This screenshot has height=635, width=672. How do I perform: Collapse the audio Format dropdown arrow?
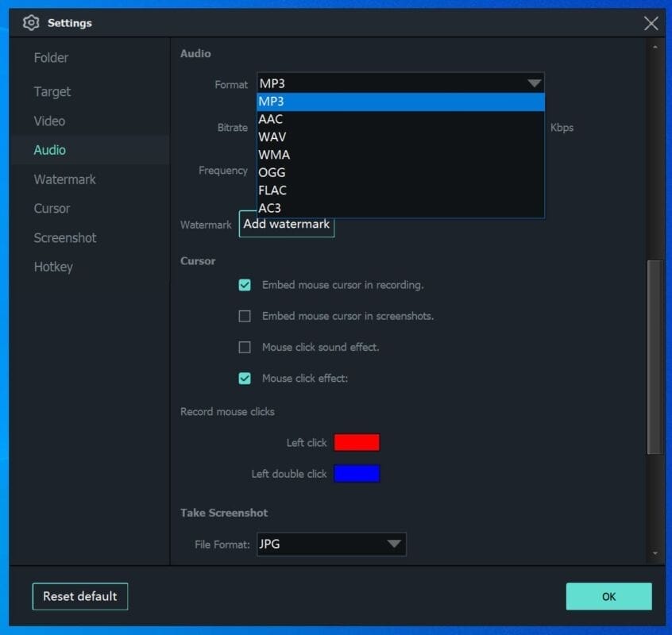pyautogui.click(x=533, y=83)
